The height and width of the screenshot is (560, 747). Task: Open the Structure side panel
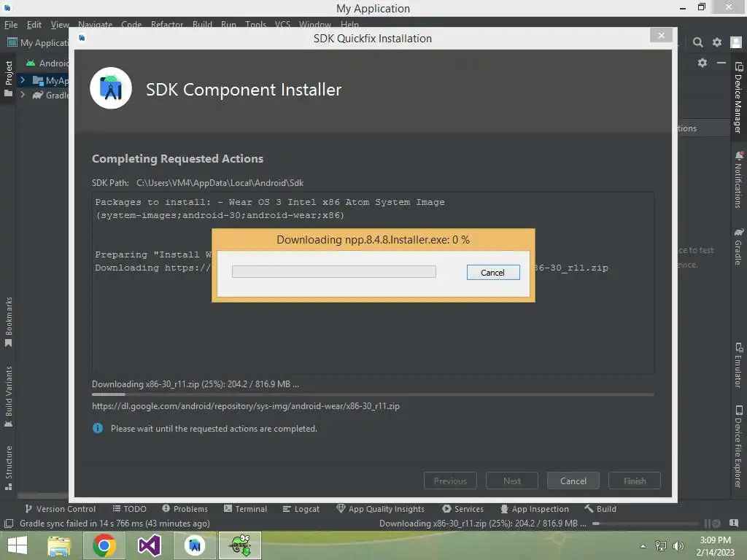[8, 467]
